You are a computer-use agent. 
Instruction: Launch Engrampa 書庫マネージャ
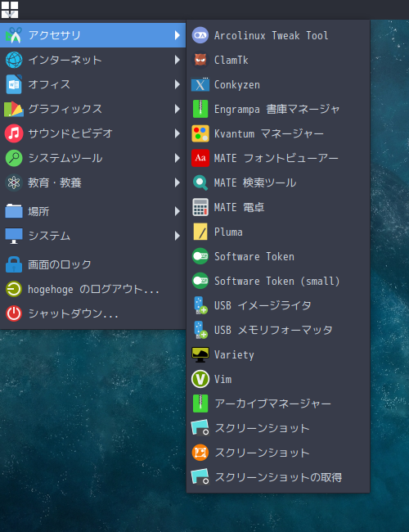(x=278, y=109)
